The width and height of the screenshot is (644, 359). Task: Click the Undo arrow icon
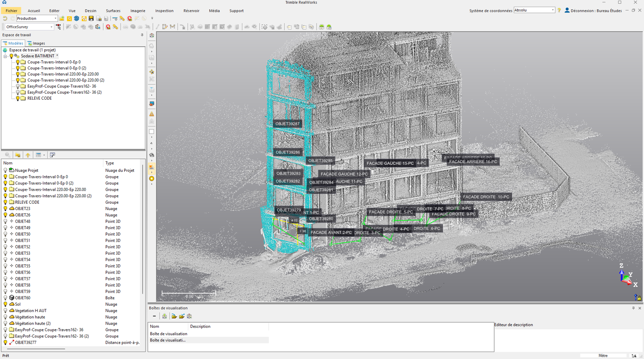(5, 18)
